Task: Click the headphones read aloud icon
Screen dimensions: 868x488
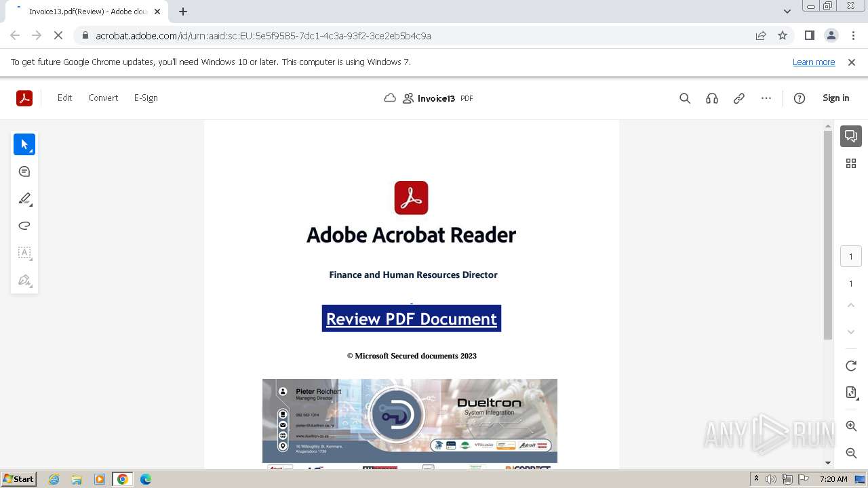Action: click(x=712, y=98)
